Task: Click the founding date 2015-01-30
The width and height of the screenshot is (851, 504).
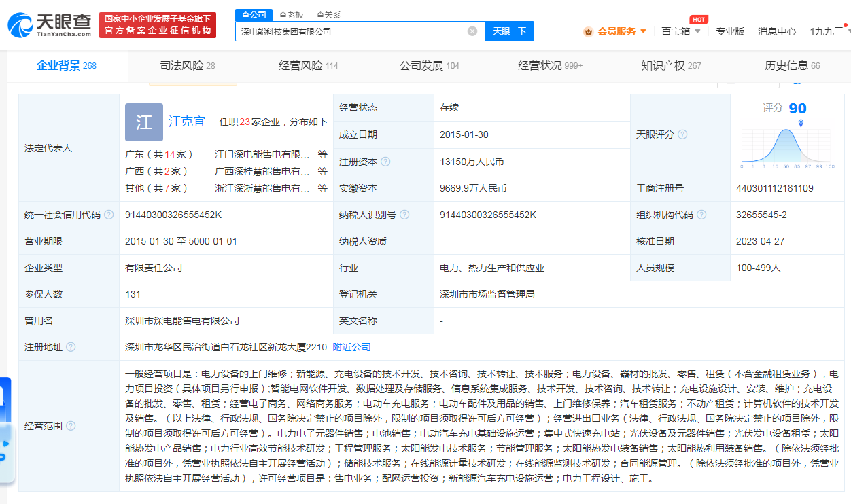Action: (464, 134)
